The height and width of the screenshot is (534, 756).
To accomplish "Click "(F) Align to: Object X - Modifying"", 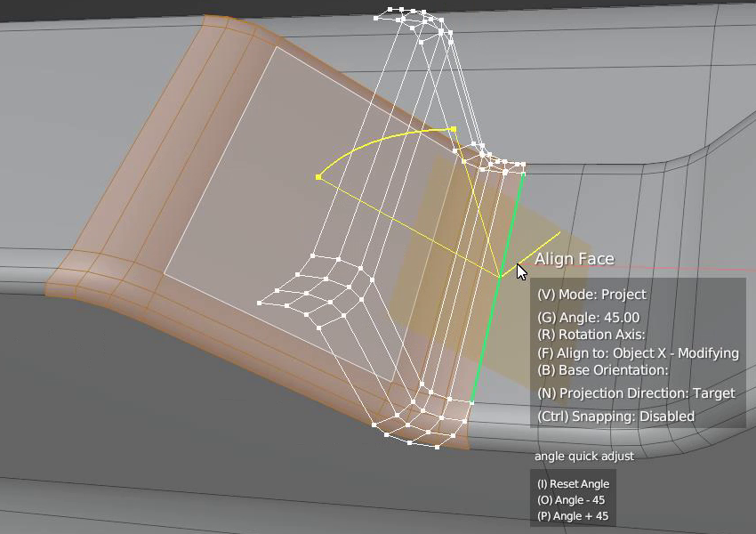I will point(638,353).
